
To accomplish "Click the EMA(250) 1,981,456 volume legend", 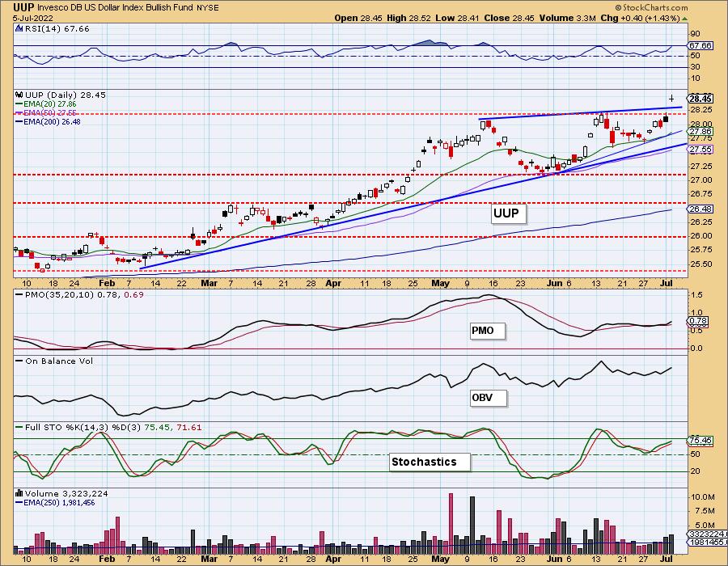I will pyautogui.click(x=55, y=502).
